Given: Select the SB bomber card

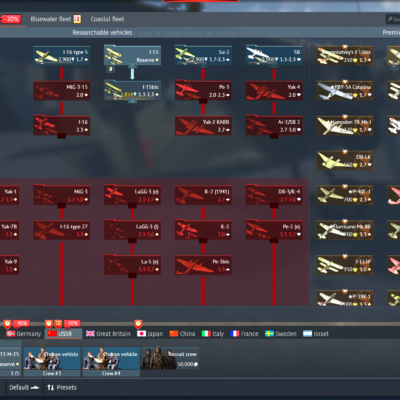Looking at the screenshot, I should (x=274, y=56).
